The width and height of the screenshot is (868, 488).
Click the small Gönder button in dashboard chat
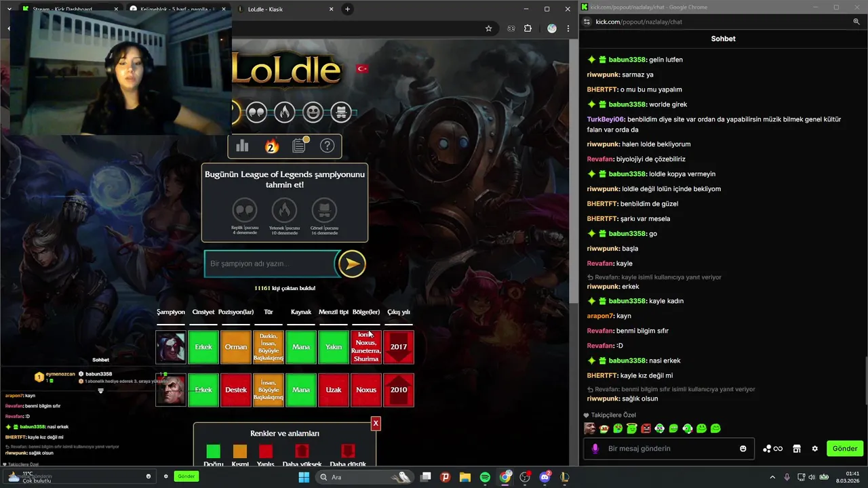[186, 476]
